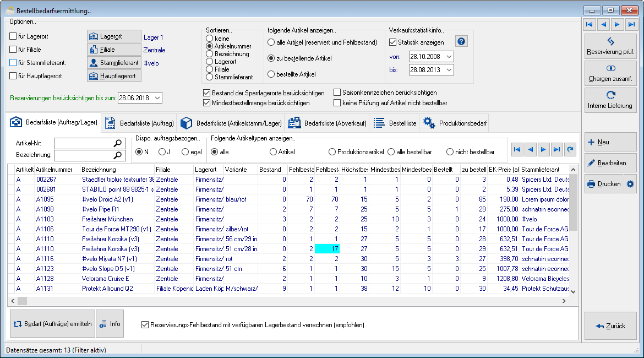Click Bedarf (Aufträge) ermitteln

pos(53,324)
